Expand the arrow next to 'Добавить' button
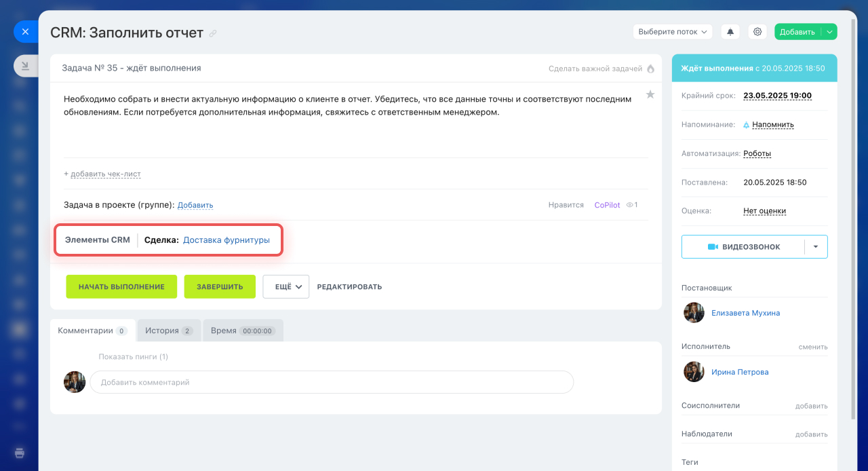Screen dimensions: 868x471 829,32
